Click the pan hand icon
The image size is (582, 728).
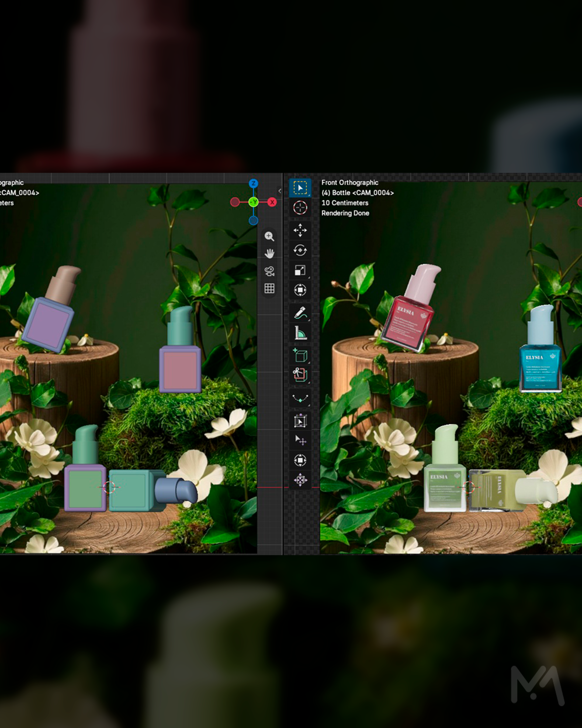click(x=269, y=253)
